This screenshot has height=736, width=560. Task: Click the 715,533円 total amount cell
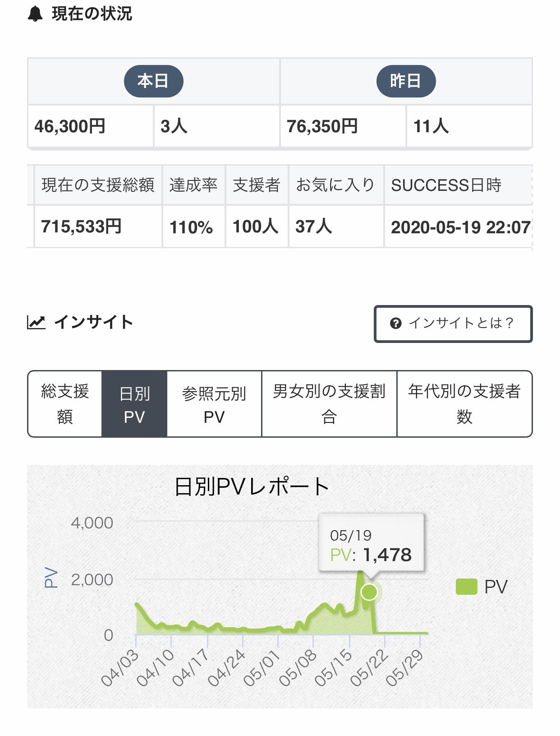tap(82, 227)
